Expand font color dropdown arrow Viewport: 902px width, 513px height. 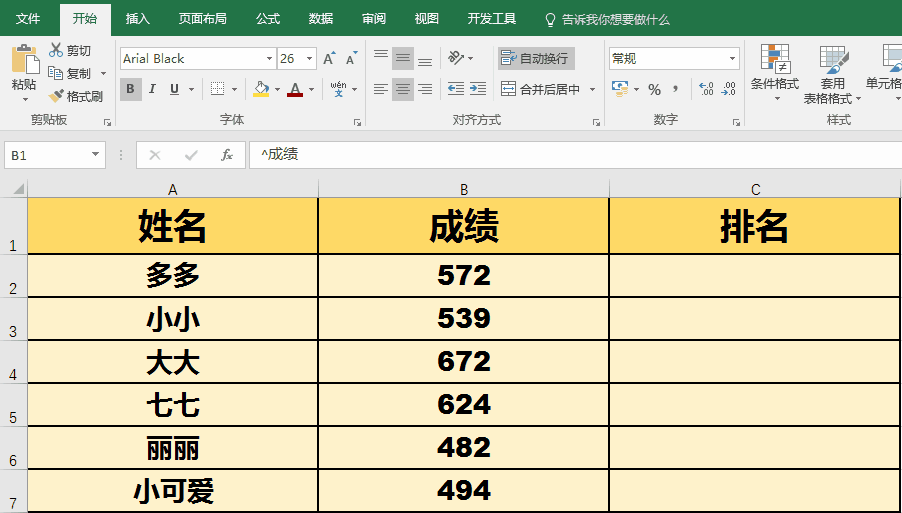[311, 90]
